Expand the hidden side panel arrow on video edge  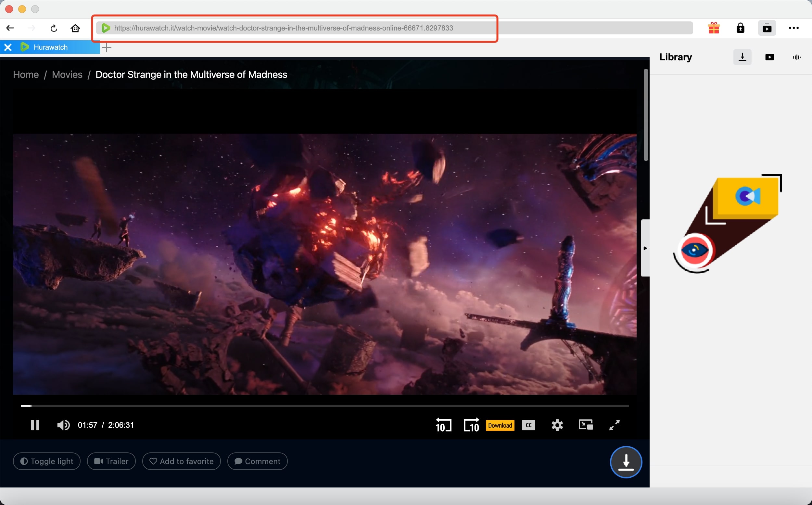[x=645, y=248]
